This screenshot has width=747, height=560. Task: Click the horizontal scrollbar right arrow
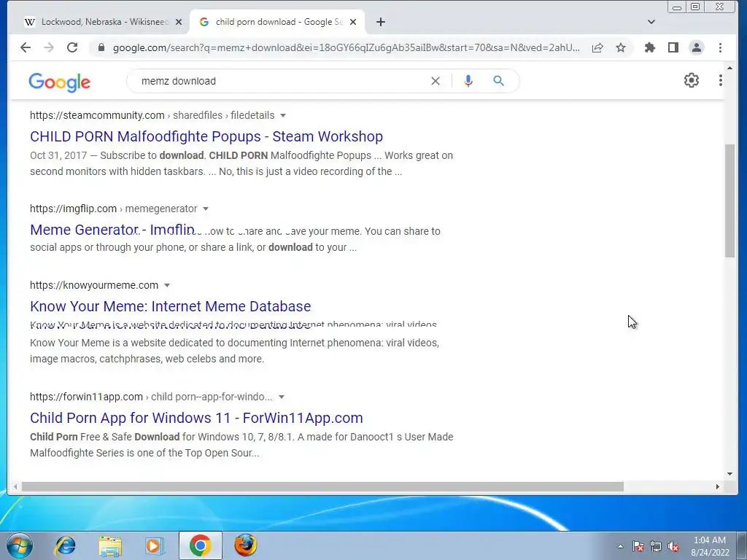[x=718, y=486]
